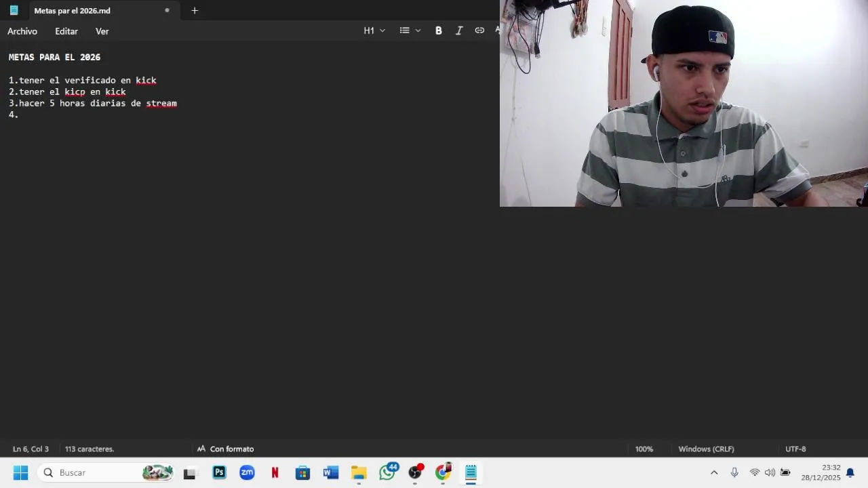This screenshot has height=488, width=868.
Task: Toggle the 'Con formato' view switch
Action: coord(225,449)
